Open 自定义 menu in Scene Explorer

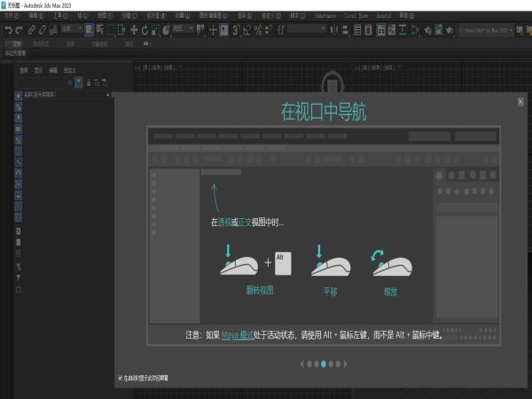coord(69,70)
